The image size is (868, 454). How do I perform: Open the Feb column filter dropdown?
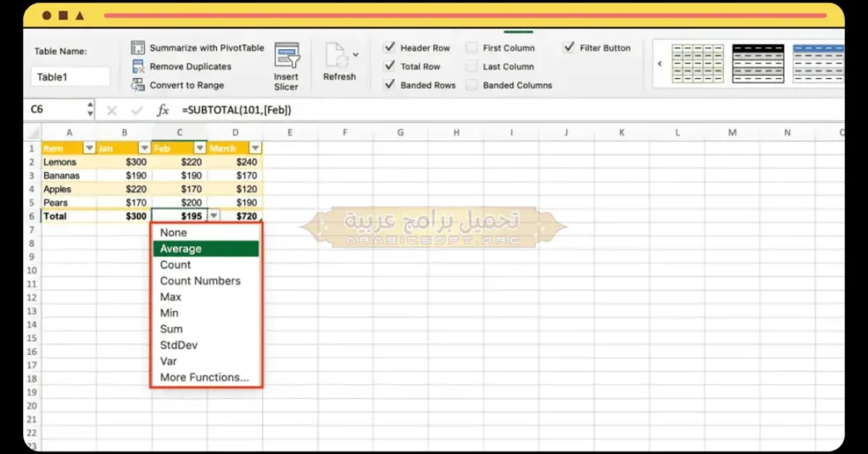200,148
